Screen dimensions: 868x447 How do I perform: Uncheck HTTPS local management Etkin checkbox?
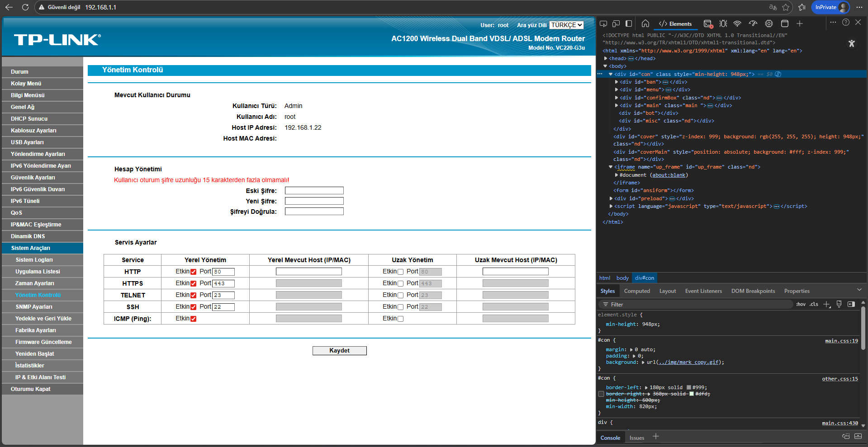tap(194, 284)
